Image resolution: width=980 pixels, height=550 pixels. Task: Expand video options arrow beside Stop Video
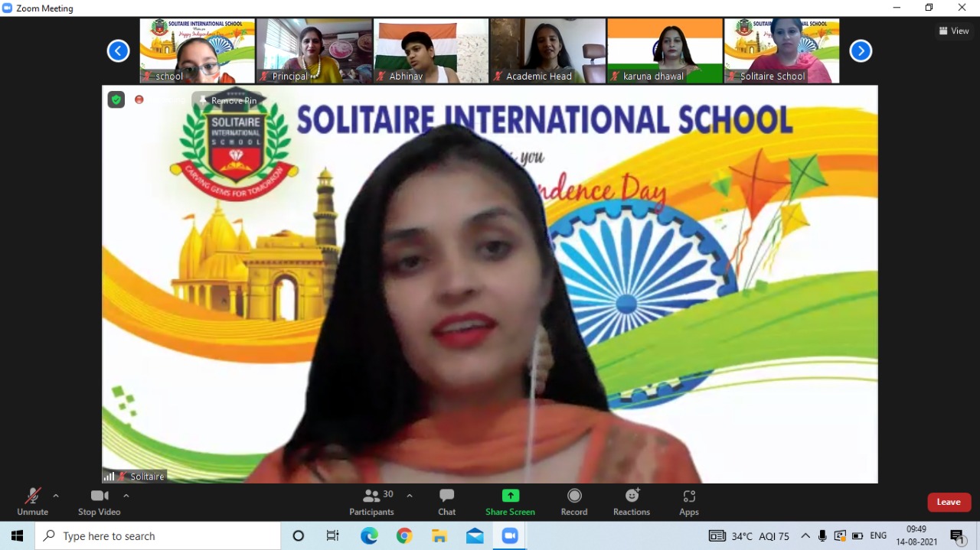coord(126,496)
